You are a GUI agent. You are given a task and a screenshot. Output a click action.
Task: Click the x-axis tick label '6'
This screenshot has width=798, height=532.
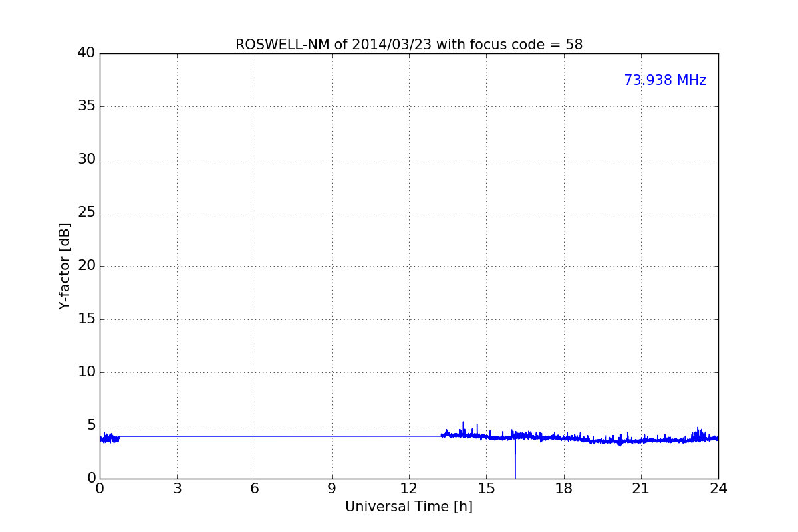tap(254, 489)
